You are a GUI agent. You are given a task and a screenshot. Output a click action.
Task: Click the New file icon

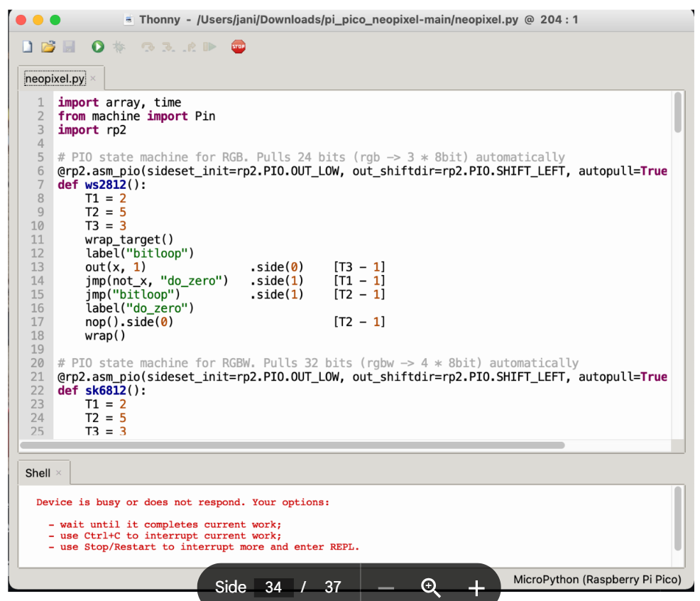tap(28, 46)
